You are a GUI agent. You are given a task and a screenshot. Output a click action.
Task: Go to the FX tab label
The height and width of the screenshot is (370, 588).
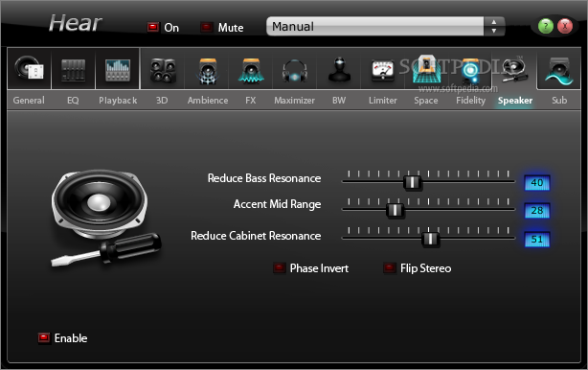point(251,101)
